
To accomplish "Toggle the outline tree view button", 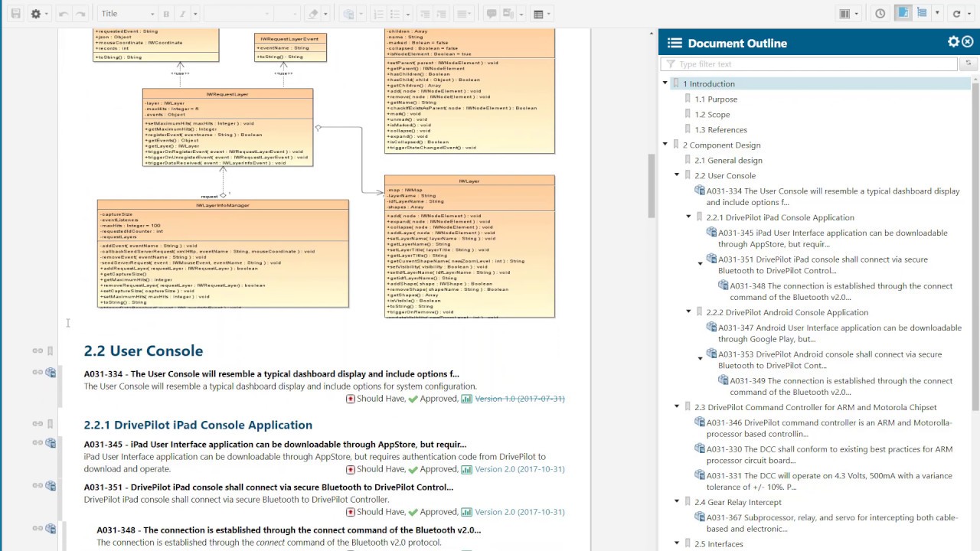I will [x=922, y=14].
